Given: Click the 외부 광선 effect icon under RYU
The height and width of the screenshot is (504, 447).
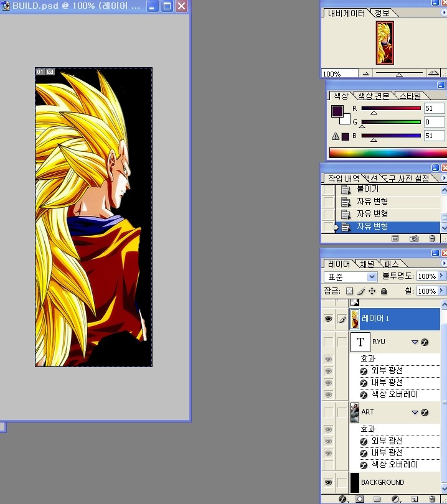Looking at the screenshot, I should [x=364, y=371].
